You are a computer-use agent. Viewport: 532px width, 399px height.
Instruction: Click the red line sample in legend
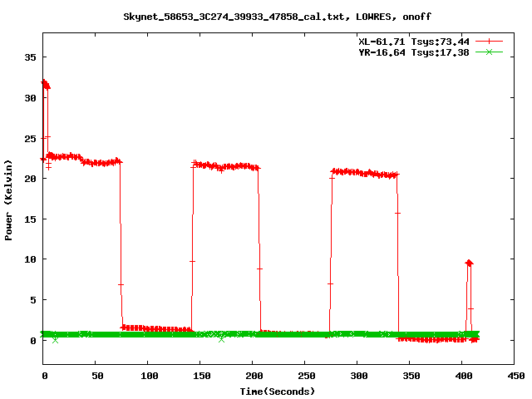coord(489,42)
